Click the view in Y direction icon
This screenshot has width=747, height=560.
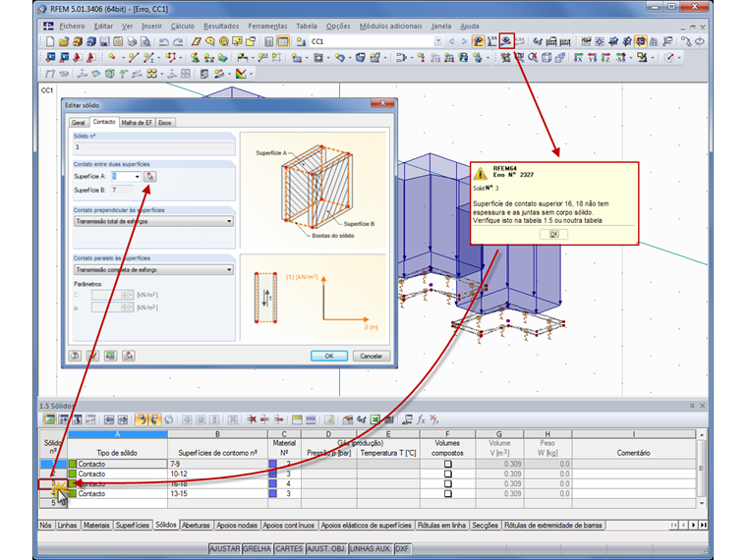[x=592, y=58]
